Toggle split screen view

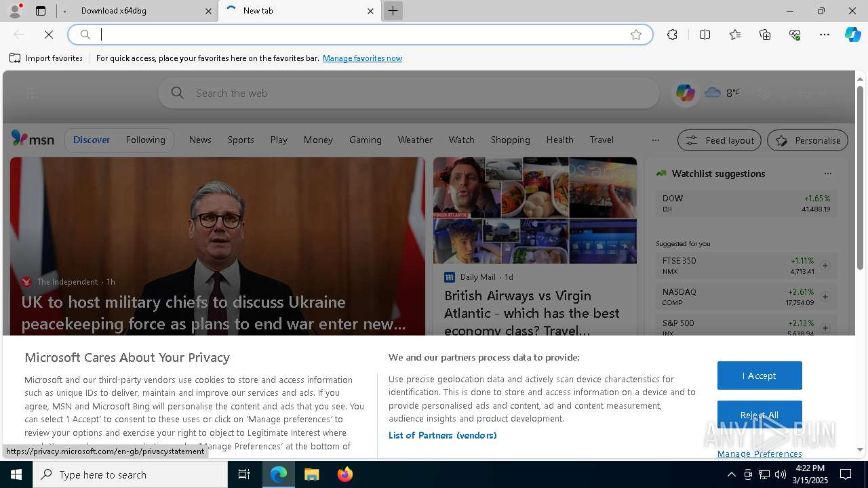point(705,35)
